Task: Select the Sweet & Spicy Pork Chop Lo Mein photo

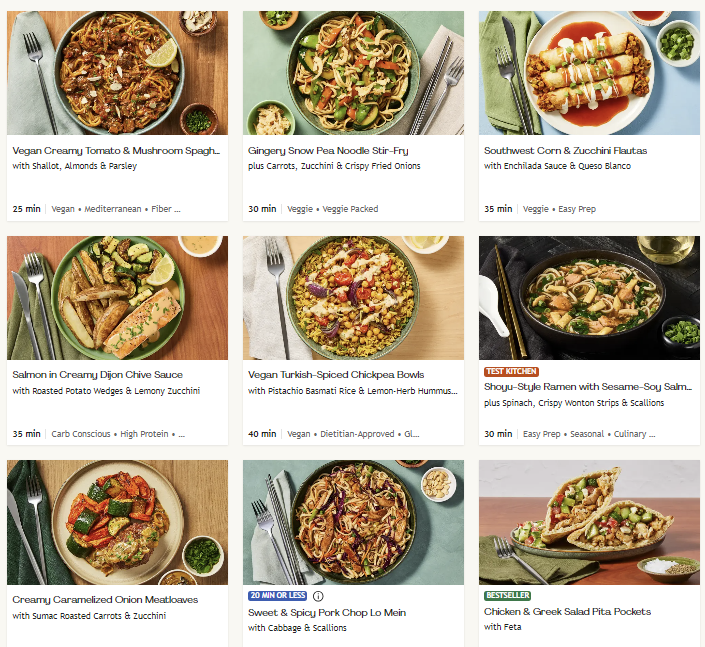Action: pyautogui.click(x=353, y=522)
